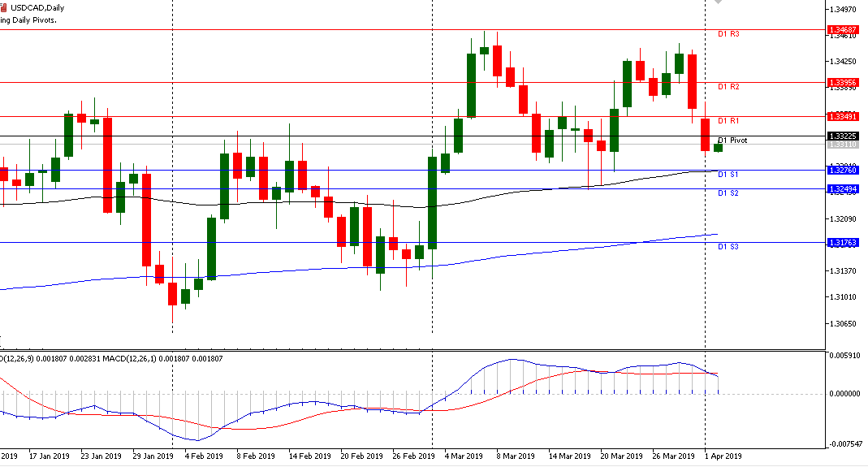868x467 pixels.
Task: Select the 1.31763 blue price tag
Action: [844, 242]
